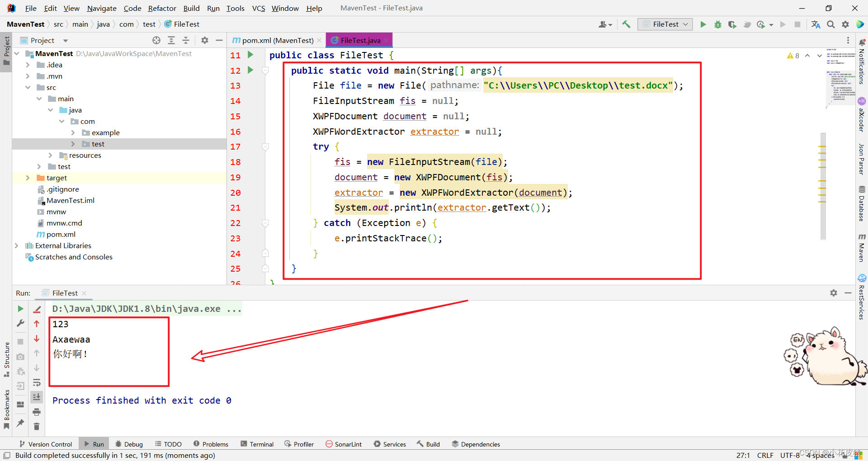Click the UTF-8 encoding status widget

790,455
